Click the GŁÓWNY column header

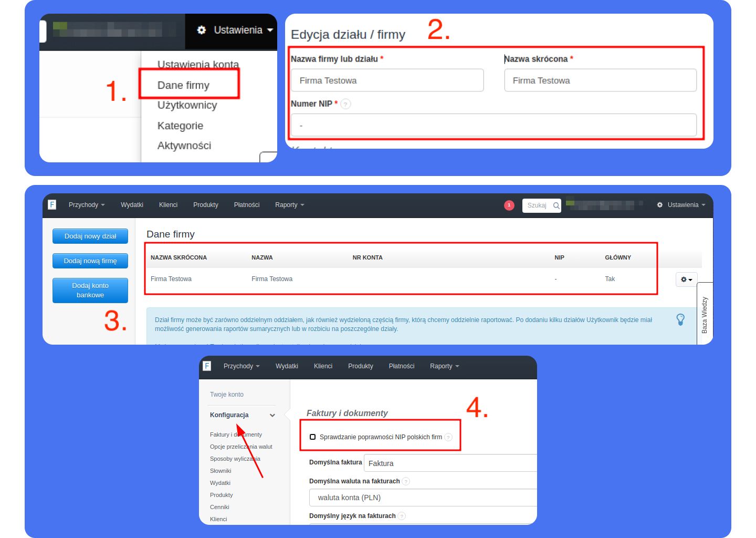[618, 257]
